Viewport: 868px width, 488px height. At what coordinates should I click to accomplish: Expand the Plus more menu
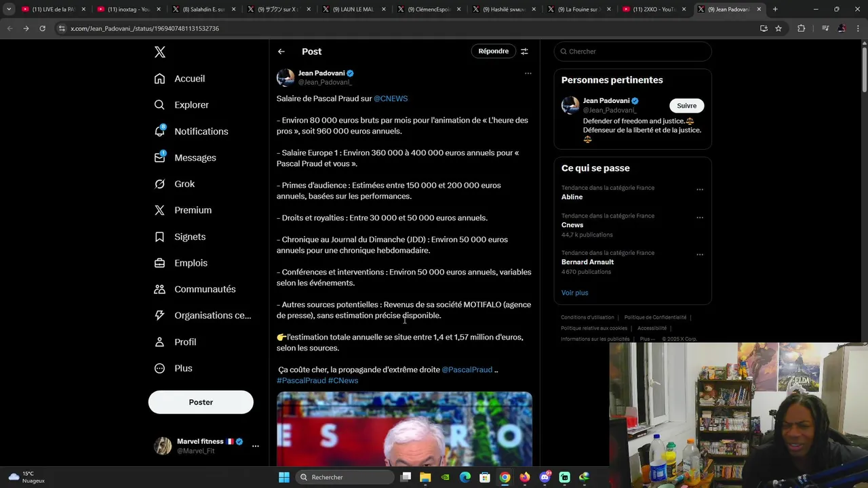click(x=173, y=368)
